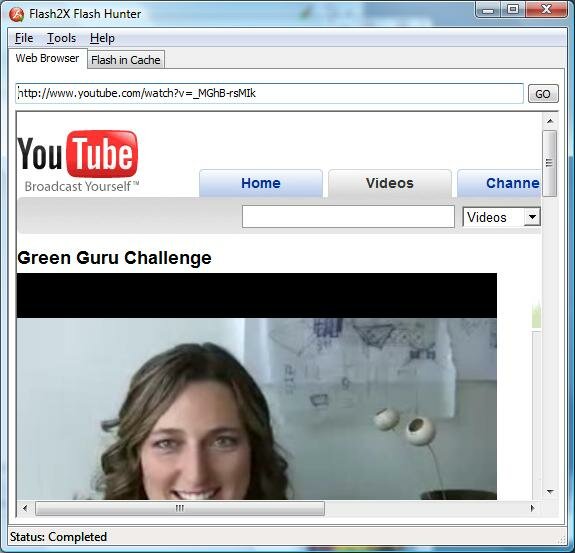This screenshot has height=553, width=575.
Task: Open the YouTube Home tab
Action: [x=261, y=183]
